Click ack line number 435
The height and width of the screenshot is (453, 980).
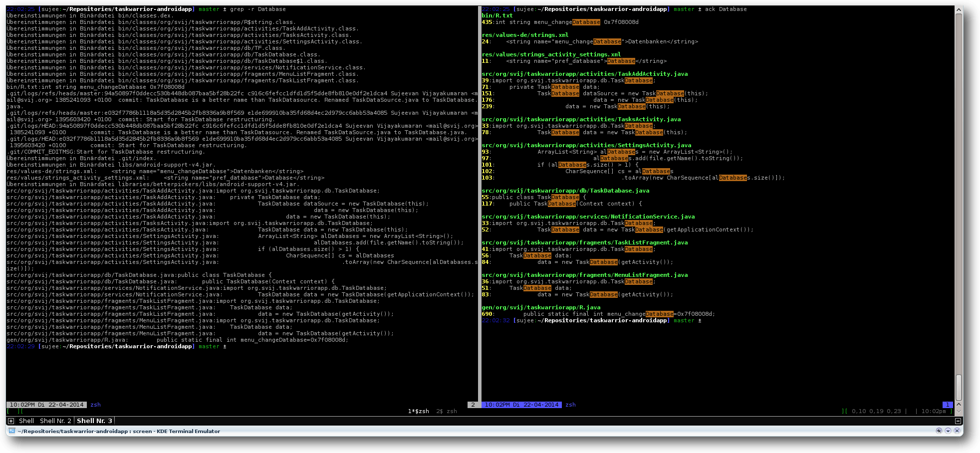487,22
